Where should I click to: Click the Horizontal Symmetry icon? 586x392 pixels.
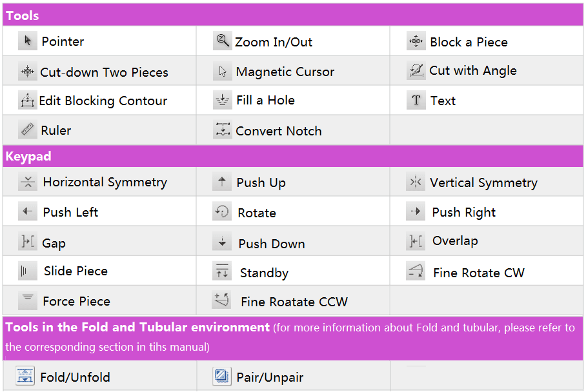tap(28, 182)
